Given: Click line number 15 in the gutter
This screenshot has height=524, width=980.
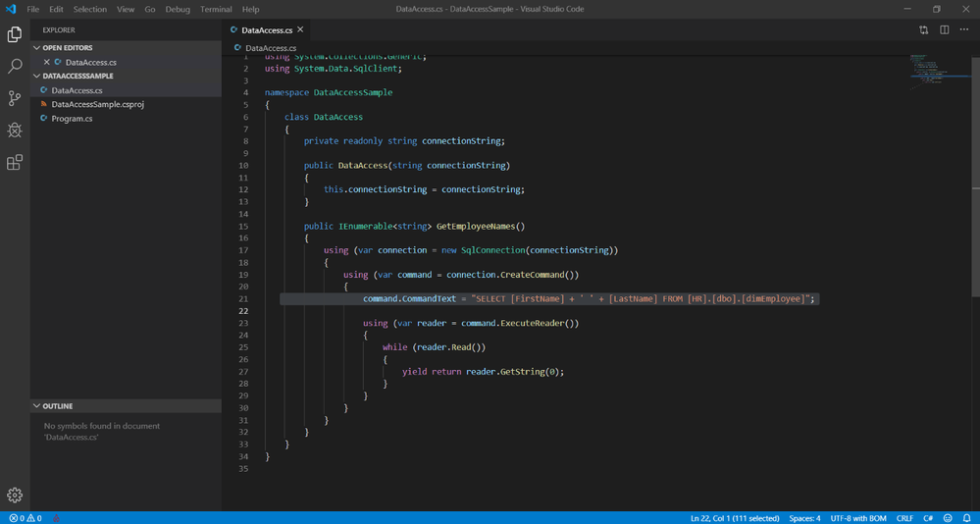Looking at the screenshot, I should pos(243,227).
